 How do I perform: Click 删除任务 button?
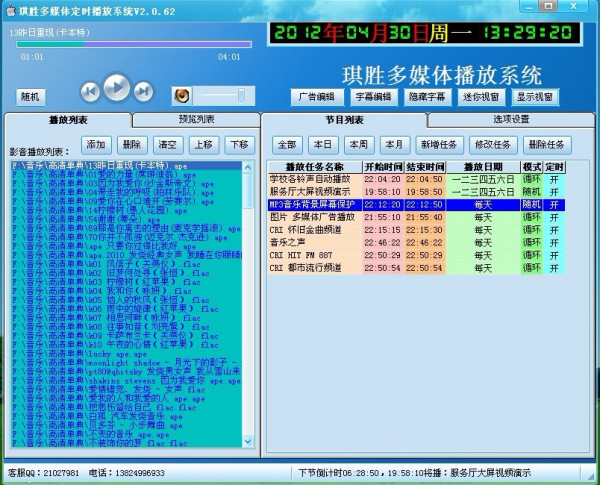[547, 145]
